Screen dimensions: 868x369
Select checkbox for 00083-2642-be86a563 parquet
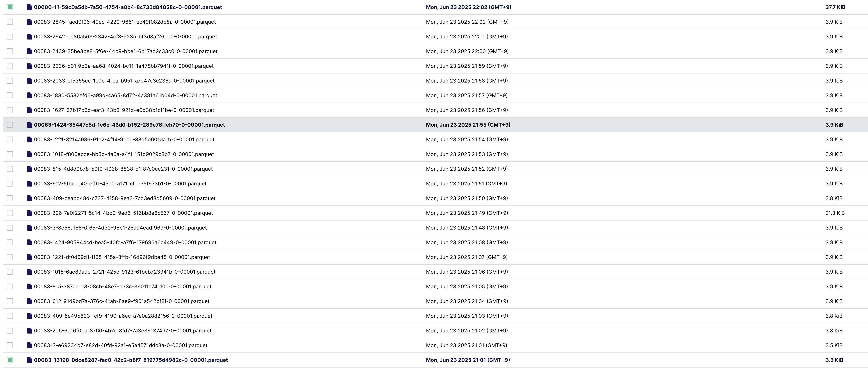coord(10,36)
